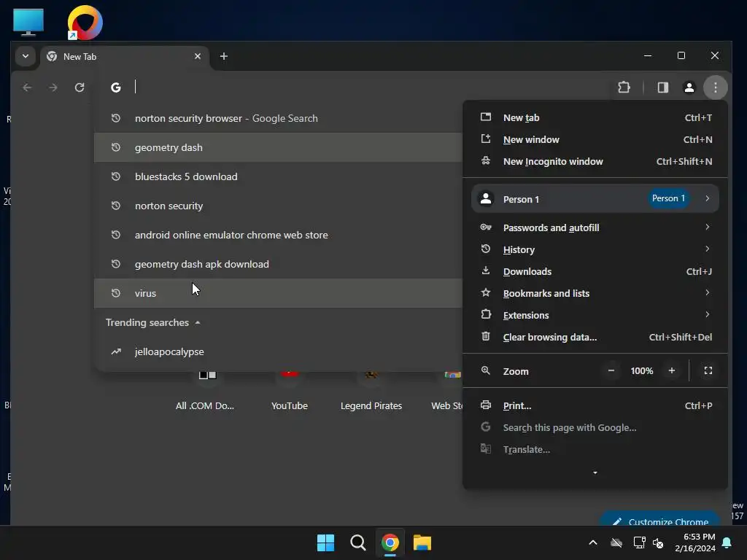Enter fullscreen using the Zoom row icon
747x560 pixels.
tap(708, 370)
